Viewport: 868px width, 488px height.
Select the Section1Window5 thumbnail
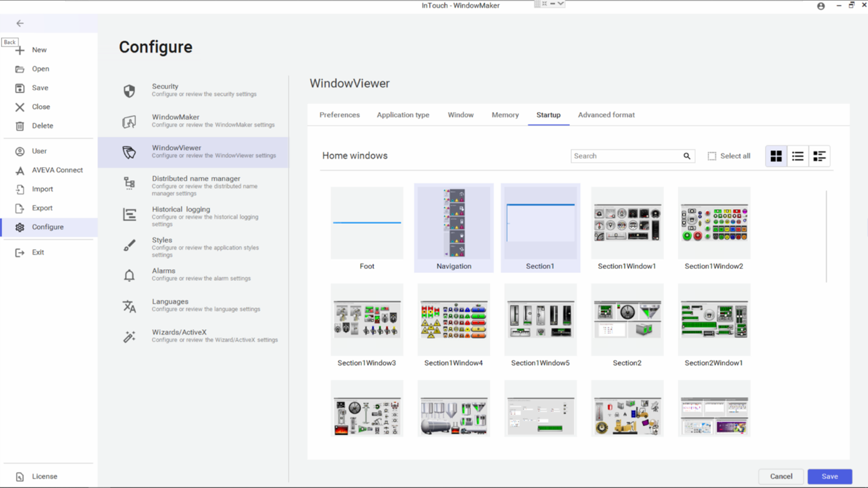coord(540,325)
